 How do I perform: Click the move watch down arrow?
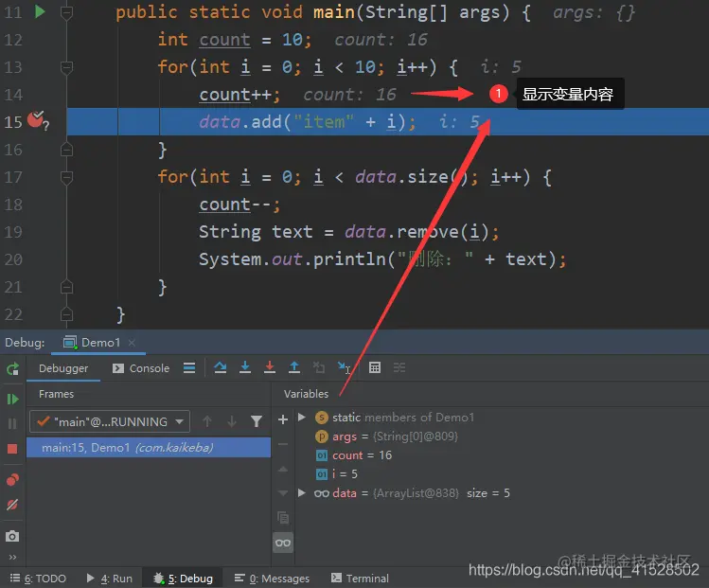(x=283, y=493)
